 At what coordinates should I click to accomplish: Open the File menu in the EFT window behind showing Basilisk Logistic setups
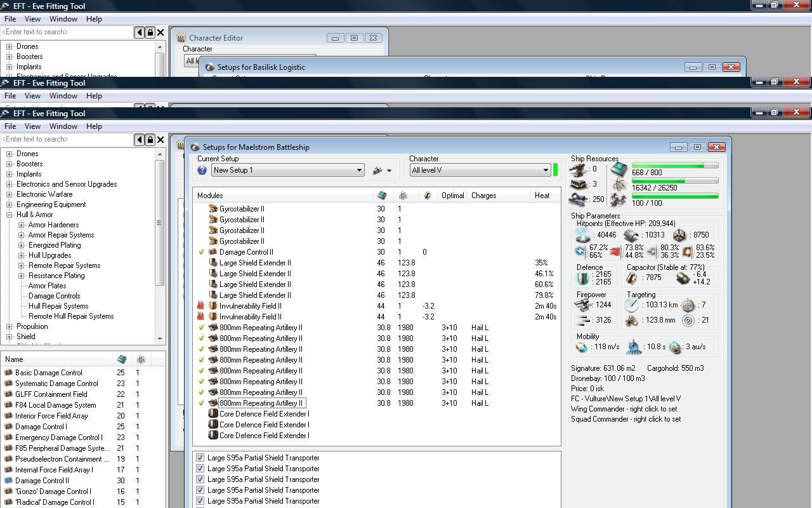click(10, 19)
